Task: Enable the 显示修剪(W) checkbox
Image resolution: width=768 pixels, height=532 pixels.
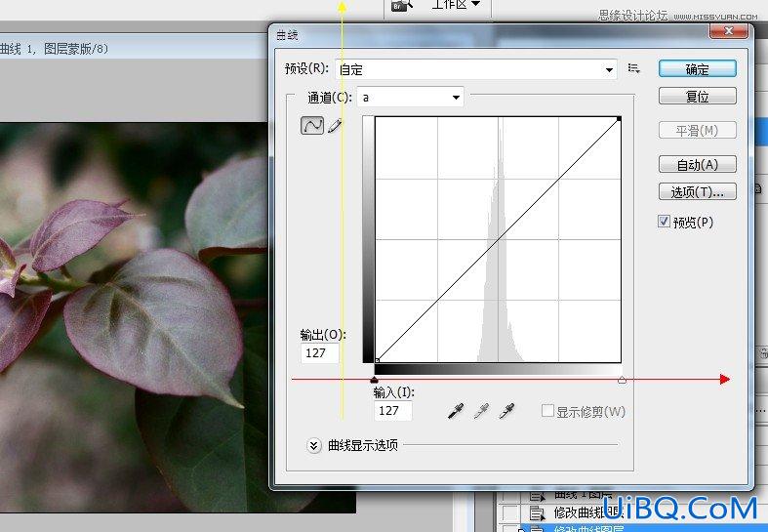Action: 547,411
